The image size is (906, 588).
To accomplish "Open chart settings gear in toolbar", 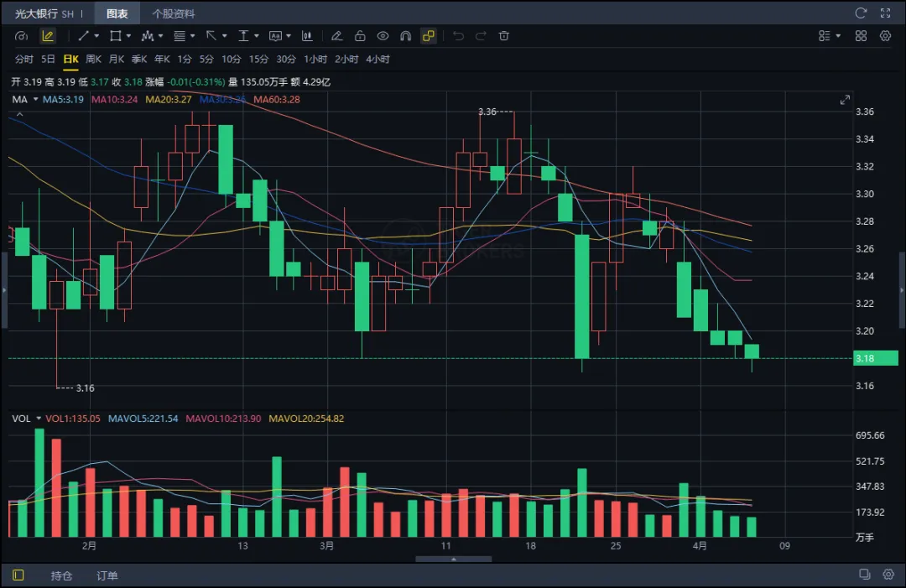I will coord(885,36).
